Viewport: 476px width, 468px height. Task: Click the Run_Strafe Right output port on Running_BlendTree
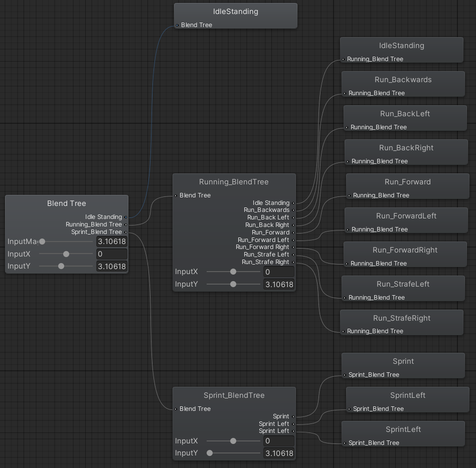293,262
